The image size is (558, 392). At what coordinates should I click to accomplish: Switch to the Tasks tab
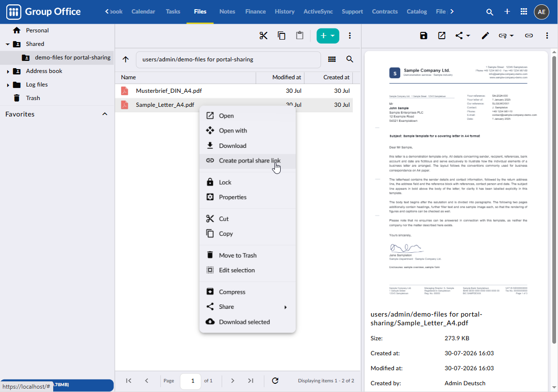(173, 12)
